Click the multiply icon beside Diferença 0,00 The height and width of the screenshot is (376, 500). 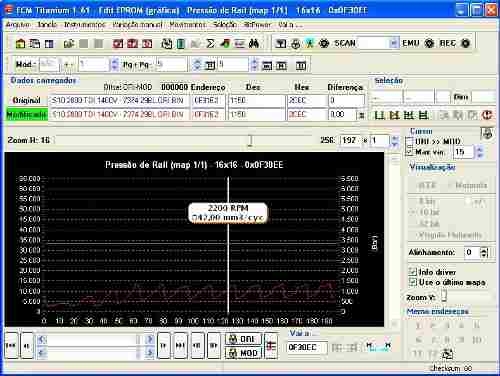coord(361,115)
